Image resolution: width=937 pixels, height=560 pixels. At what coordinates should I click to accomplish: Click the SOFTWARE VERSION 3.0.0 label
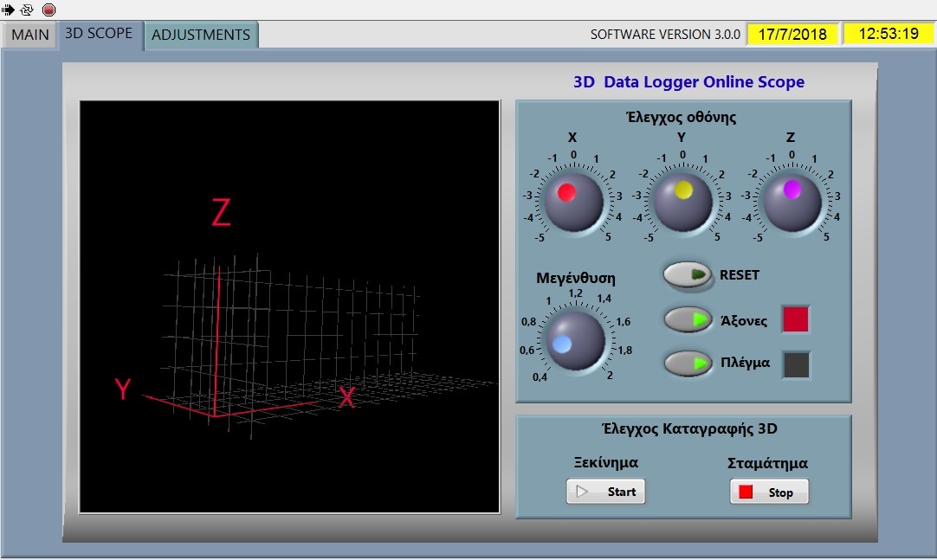665,35
